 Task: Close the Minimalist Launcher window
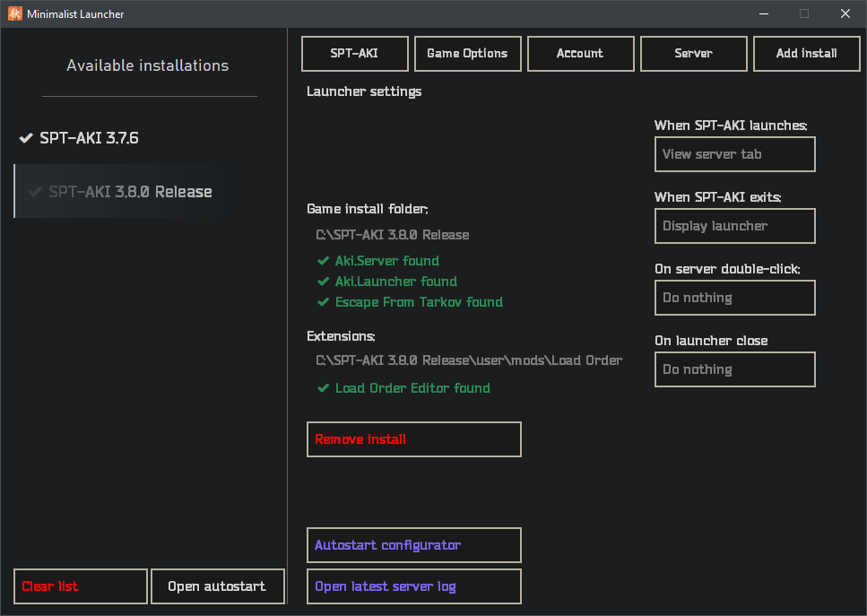845,13
